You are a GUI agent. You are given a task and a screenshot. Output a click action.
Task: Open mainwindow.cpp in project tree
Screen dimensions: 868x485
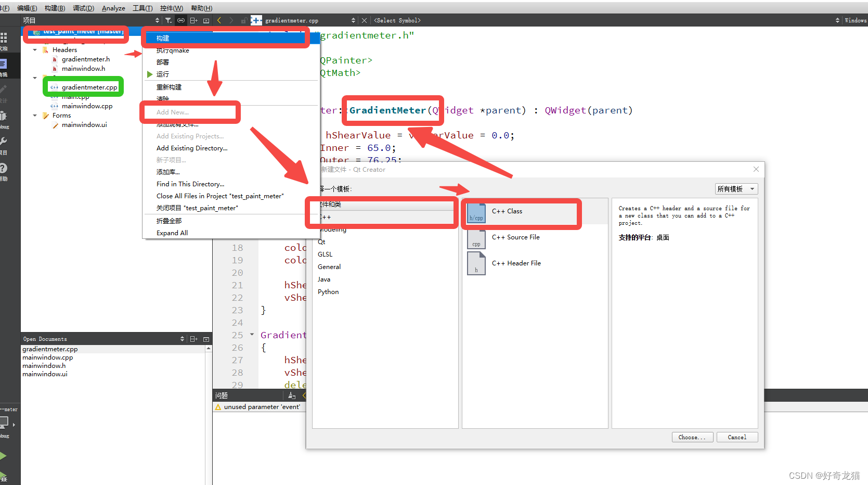click(x=87, y=106)
